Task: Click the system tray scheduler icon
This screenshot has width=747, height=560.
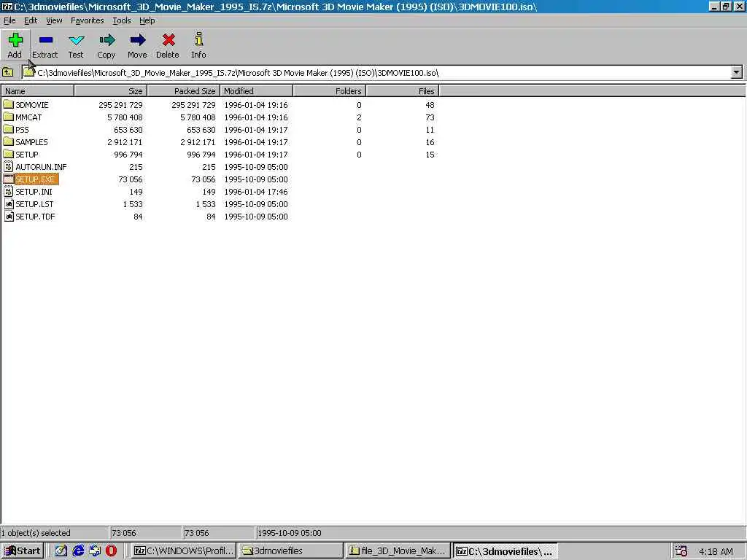Action: 681,551
